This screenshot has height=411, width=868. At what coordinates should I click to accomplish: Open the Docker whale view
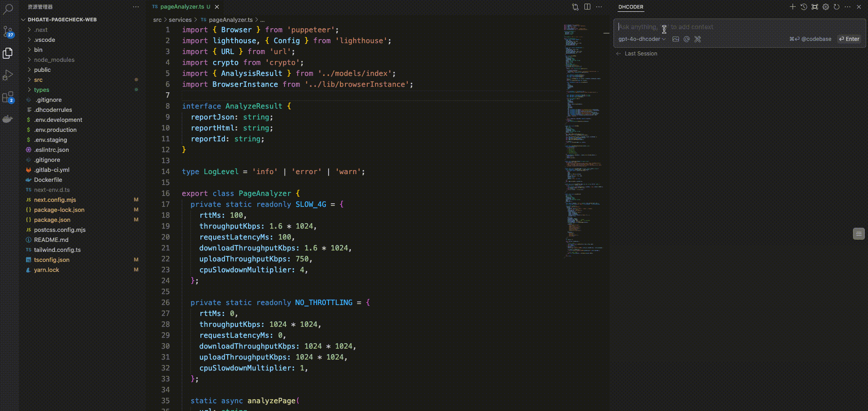click(8, 120)
